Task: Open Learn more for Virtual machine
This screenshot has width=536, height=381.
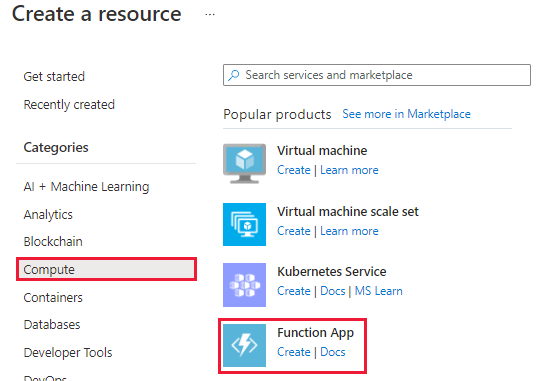Action: pos(349,170)
